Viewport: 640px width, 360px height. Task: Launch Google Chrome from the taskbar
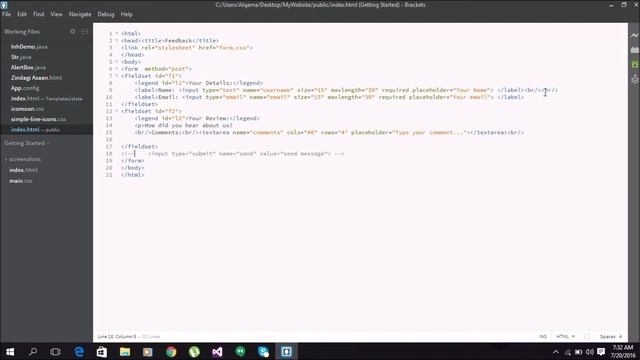coord(171,351)
